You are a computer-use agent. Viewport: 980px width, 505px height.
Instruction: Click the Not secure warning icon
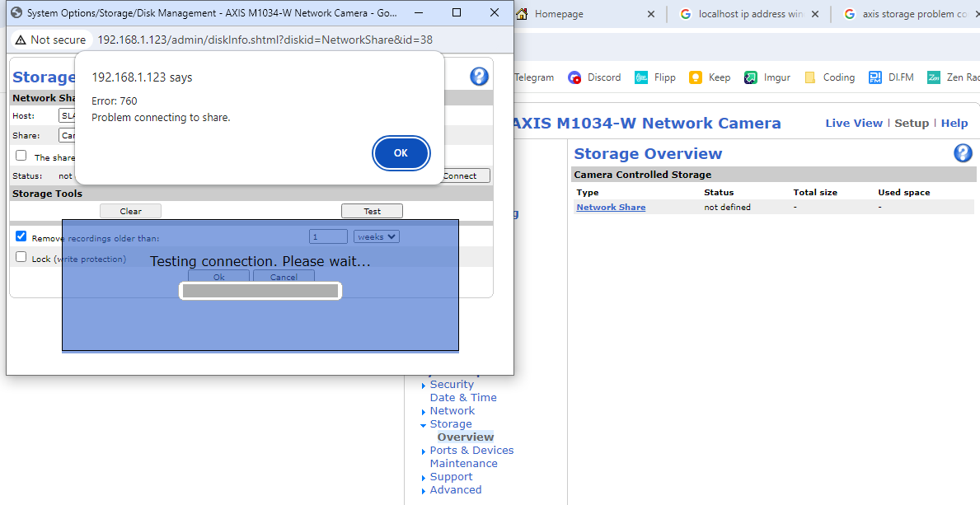(x=21, y=40)
